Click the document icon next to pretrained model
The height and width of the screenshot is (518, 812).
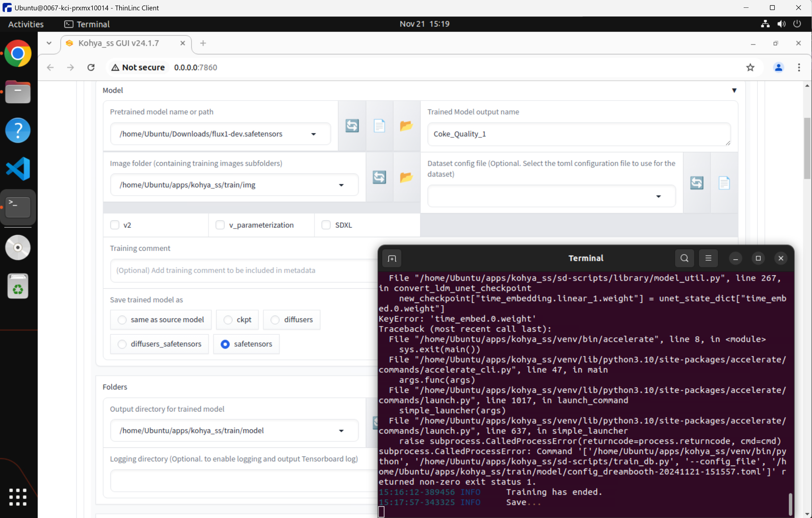379,126
